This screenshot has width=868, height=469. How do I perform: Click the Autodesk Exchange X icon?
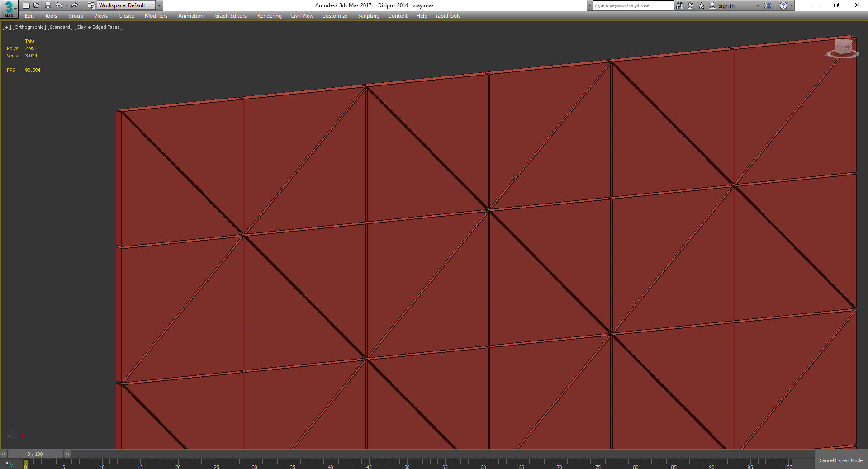pyautogui.click(x=768, y=5)
